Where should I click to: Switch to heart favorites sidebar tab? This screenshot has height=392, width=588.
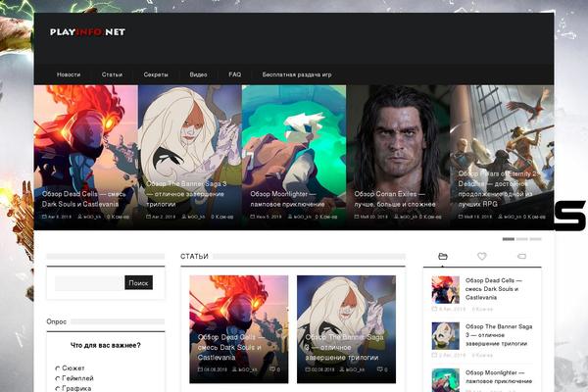[x=482, y=256]
